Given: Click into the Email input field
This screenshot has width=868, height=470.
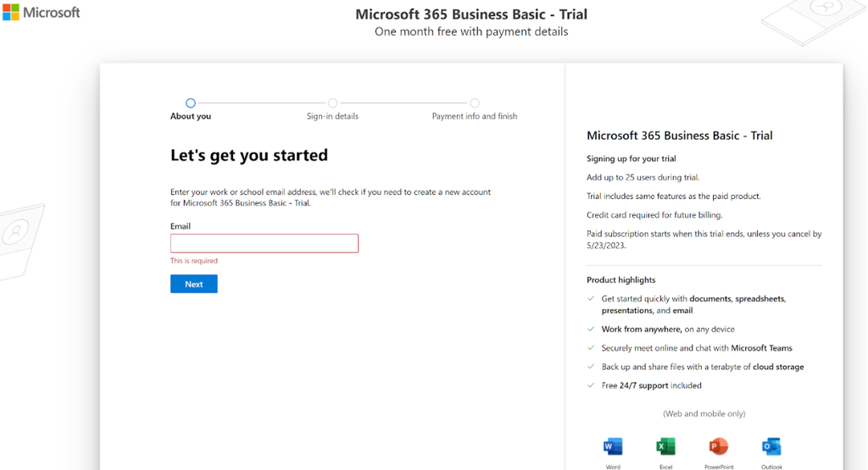Looking at the screenshot, I should coord(264,243).
